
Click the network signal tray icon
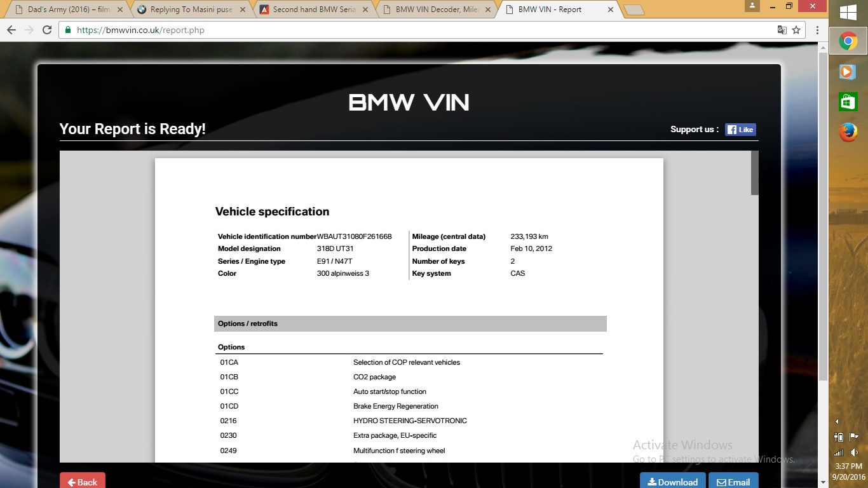839,452
